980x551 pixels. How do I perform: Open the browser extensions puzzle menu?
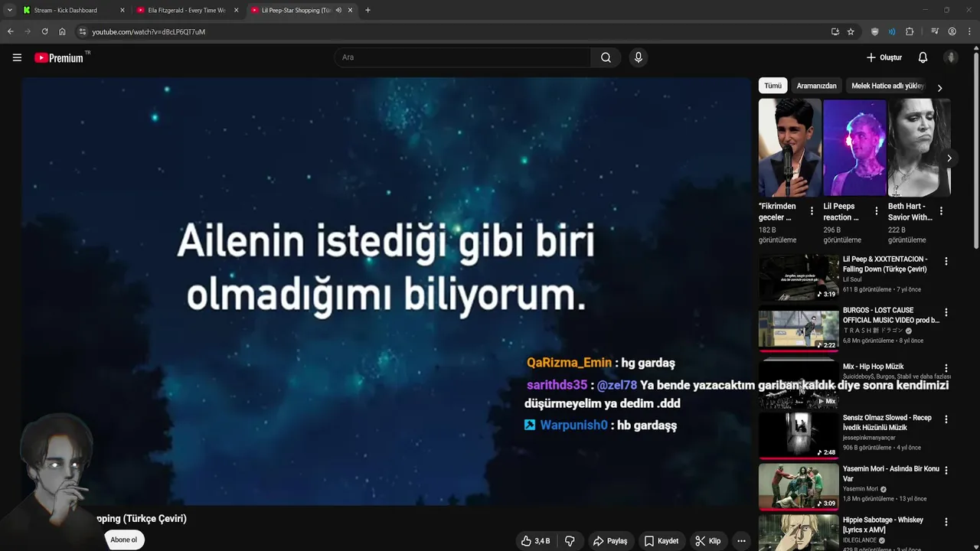pos(910,31)
